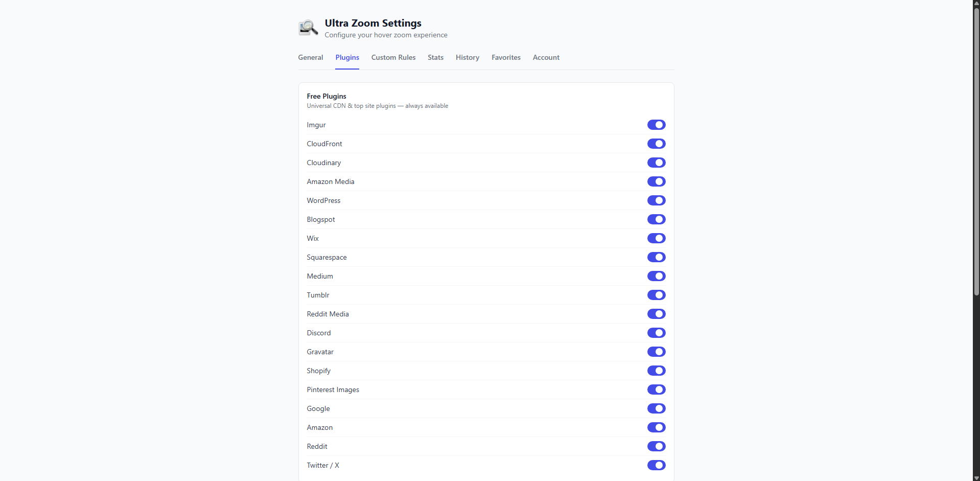Click the Amazon Media plugin label

click(330, 181)
